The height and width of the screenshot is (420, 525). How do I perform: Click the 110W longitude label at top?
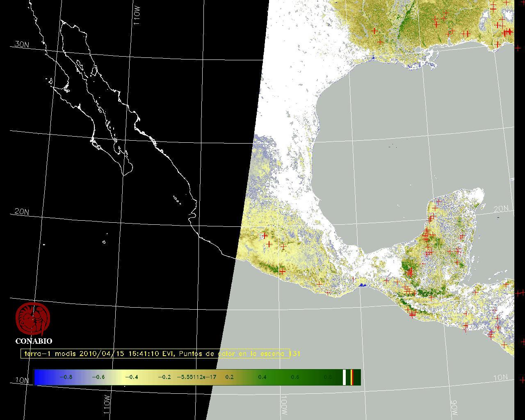coord(137,16)
